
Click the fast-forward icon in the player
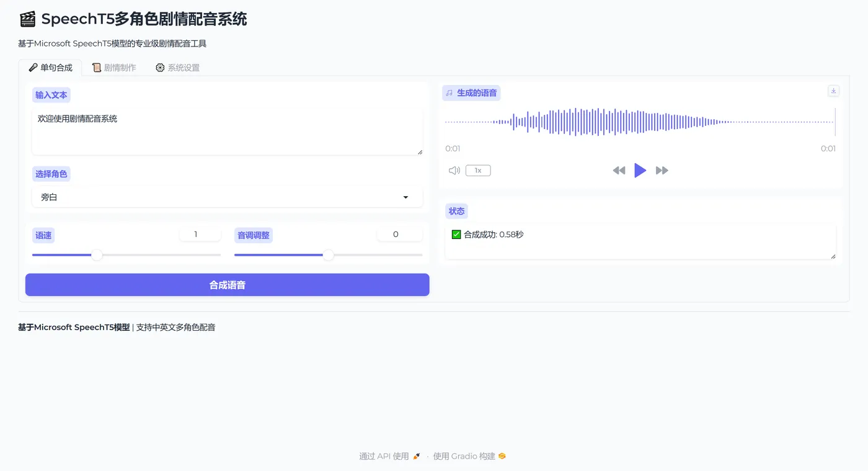[662, 170]
